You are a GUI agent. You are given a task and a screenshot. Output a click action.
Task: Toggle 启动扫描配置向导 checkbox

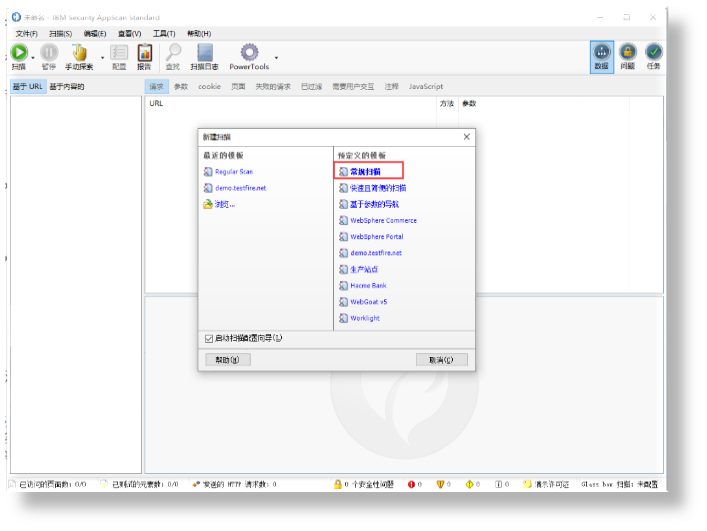point(209,339)
